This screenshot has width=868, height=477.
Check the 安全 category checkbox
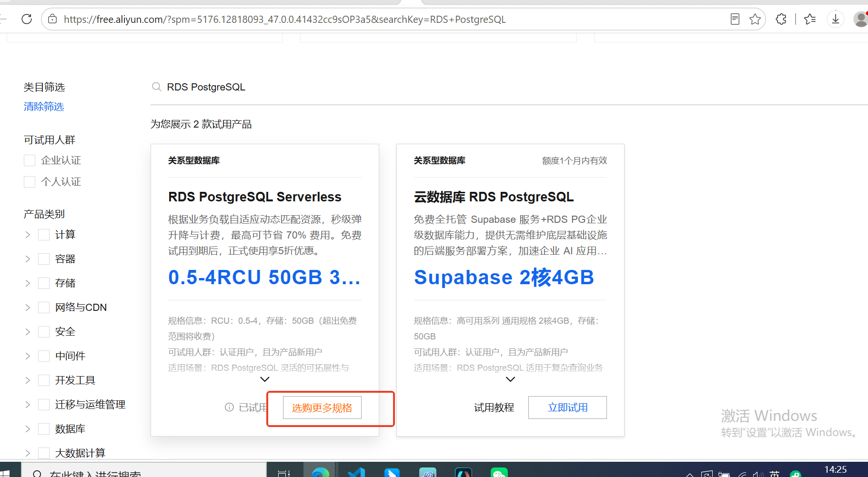(44, 332)
